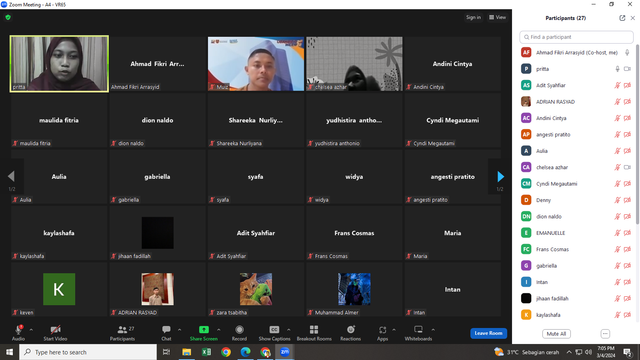Expand caption options caret
The height and width of the screenshot is (360, 640).
click(289, 330)
